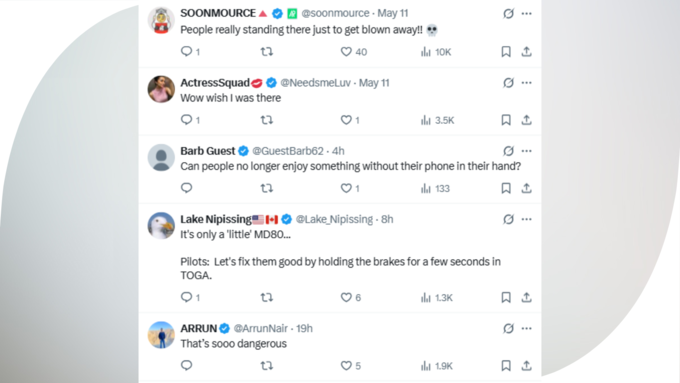Open Grok icon on ActressSquad's tweet
Screen dimensions: 680x383
(x=508, y=82)
